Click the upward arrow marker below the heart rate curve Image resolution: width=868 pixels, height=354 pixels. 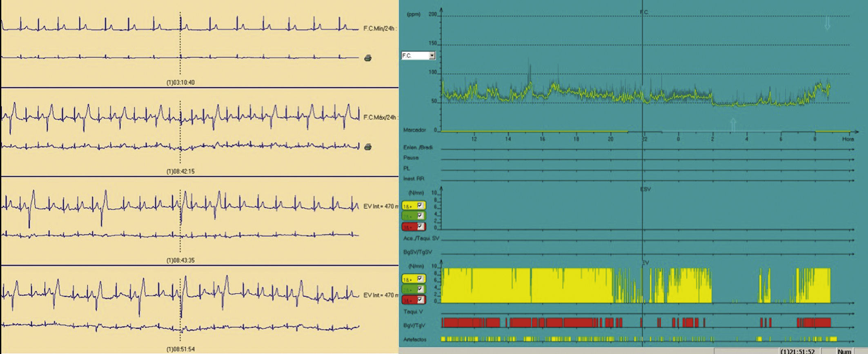[x=733, y=124]
